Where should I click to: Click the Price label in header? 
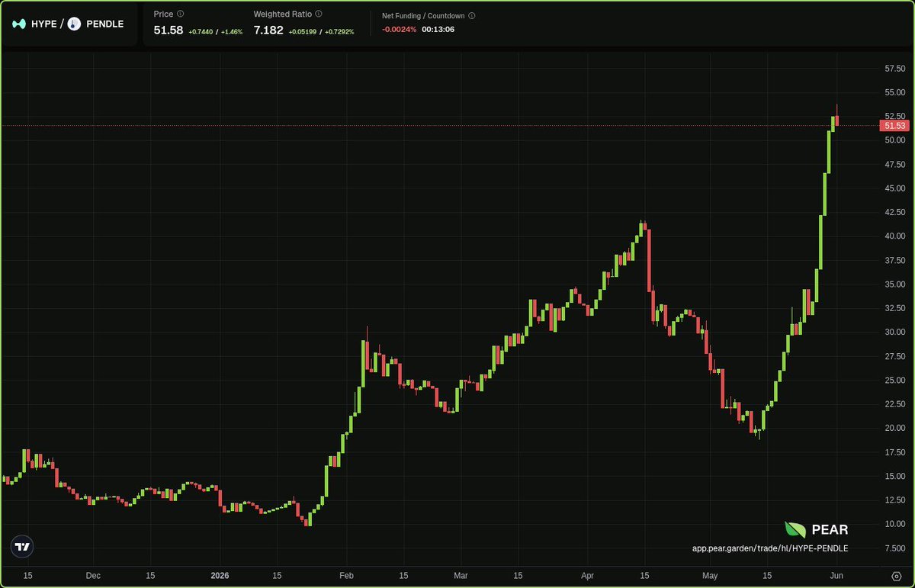pos(163,14)
